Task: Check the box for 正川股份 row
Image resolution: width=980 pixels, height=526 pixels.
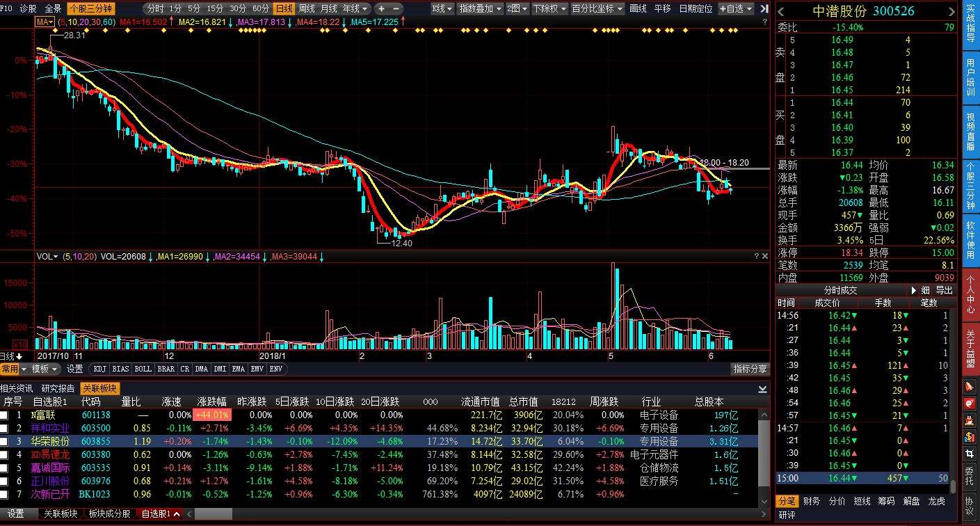Action: 5,481
